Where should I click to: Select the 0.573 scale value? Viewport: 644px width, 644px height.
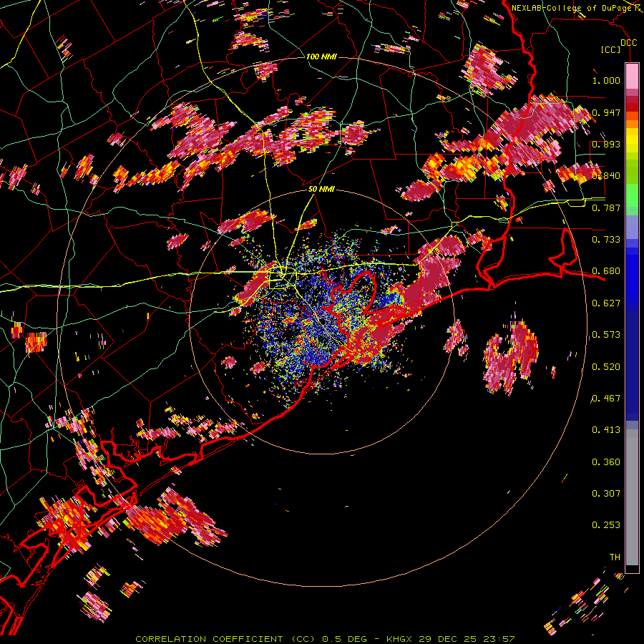point(606,335)
